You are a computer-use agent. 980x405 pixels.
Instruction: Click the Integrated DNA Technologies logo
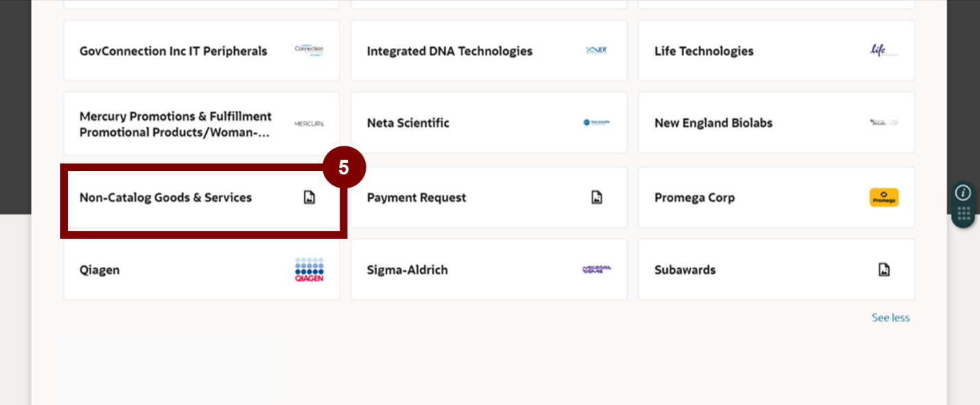click(x=596, y=51)
